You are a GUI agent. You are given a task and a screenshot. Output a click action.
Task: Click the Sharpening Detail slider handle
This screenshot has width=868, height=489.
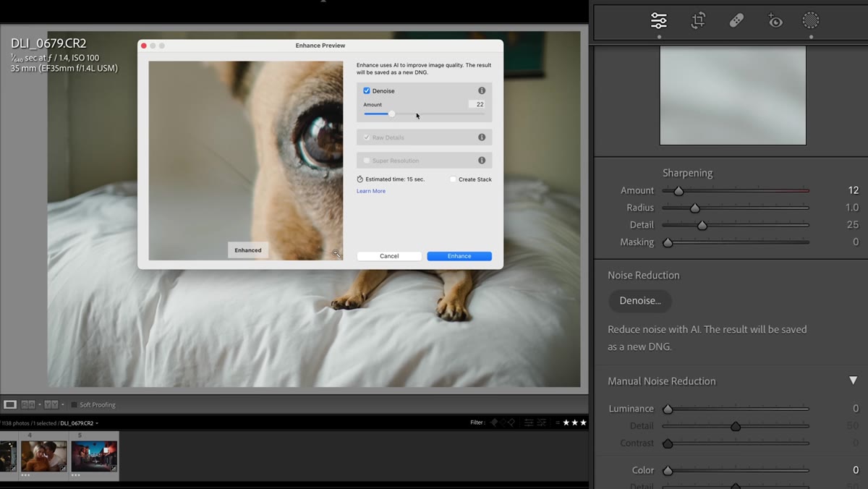pyautogui.click(x=702, y=226)
